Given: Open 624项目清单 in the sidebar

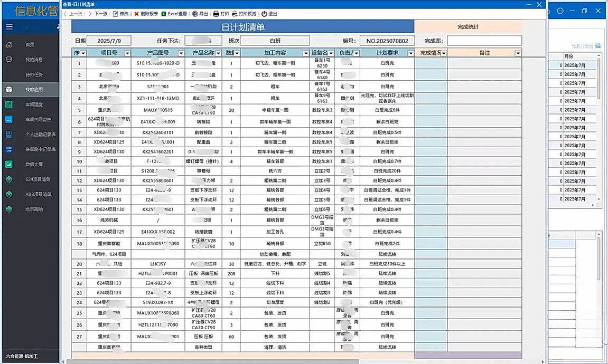Looking at the screenshot, I should [38, 179].
